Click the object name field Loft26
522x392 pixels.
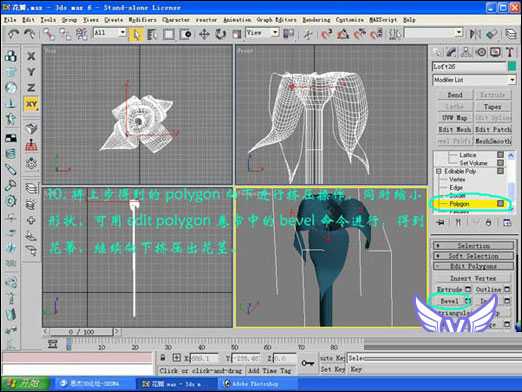coord(469,67)
